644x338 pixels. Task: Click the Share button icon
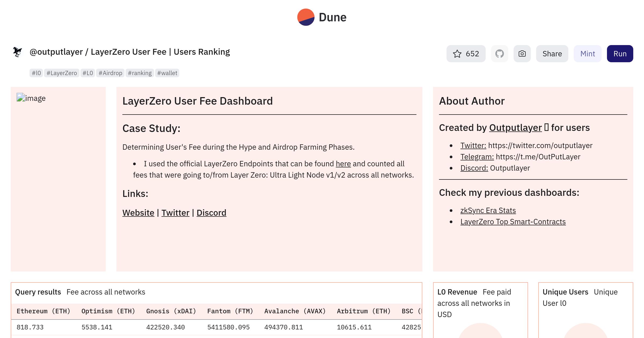coord(552,53)
